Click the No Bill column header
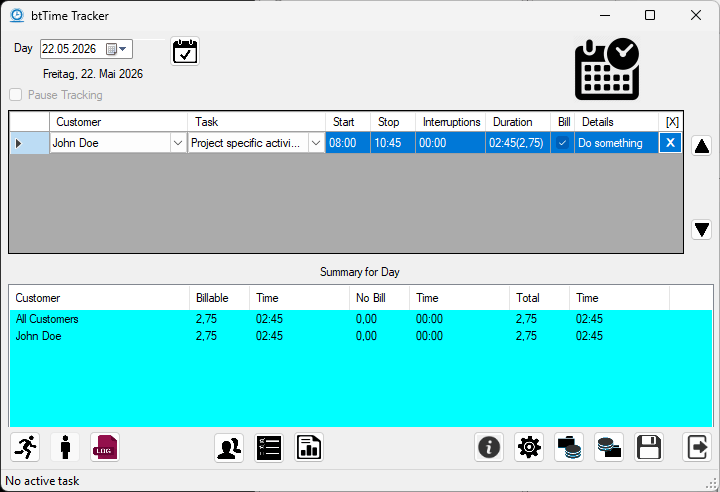 [379, 298]
